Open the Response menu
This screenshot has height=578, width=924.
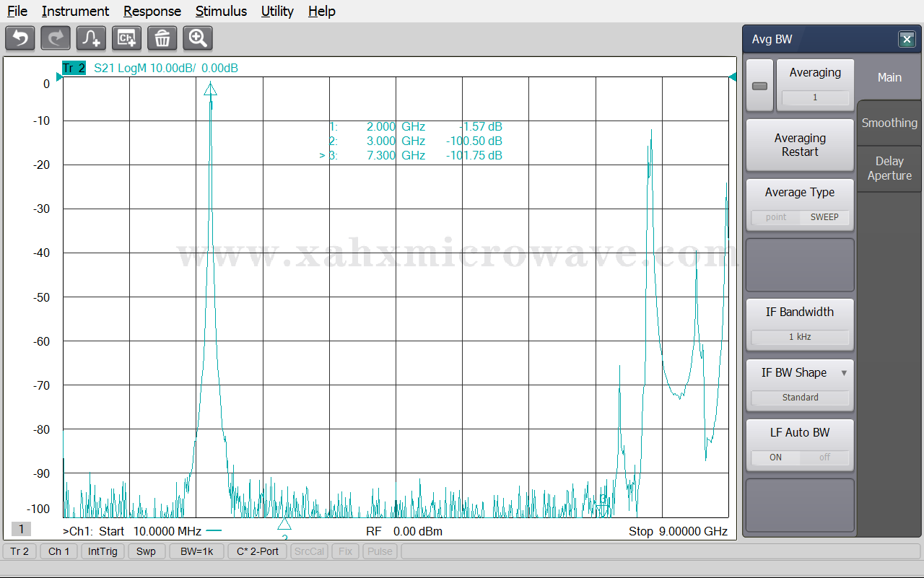152,11
